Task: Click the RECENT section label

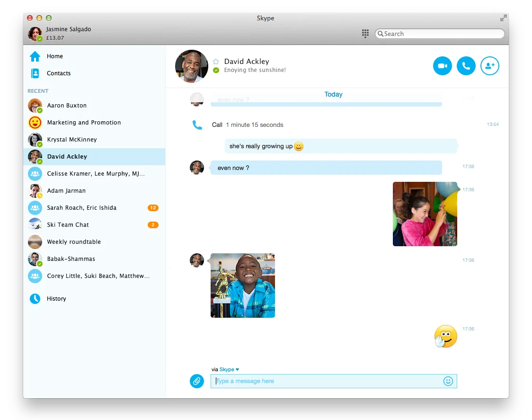Action: [38, 91]
